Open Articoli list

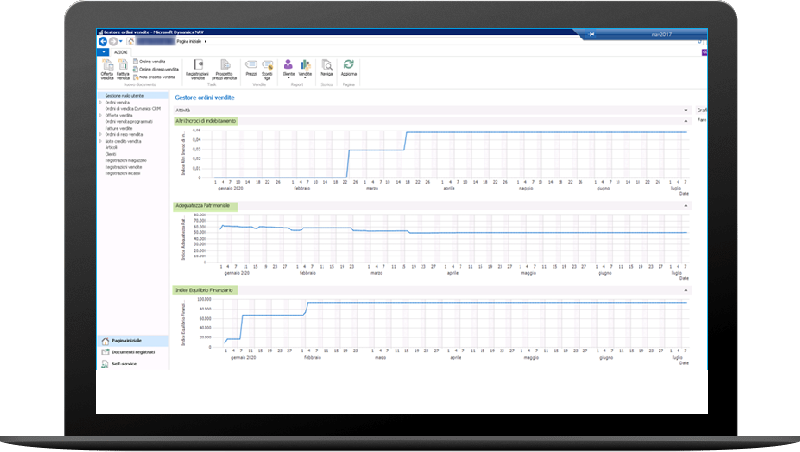(111, 147)
